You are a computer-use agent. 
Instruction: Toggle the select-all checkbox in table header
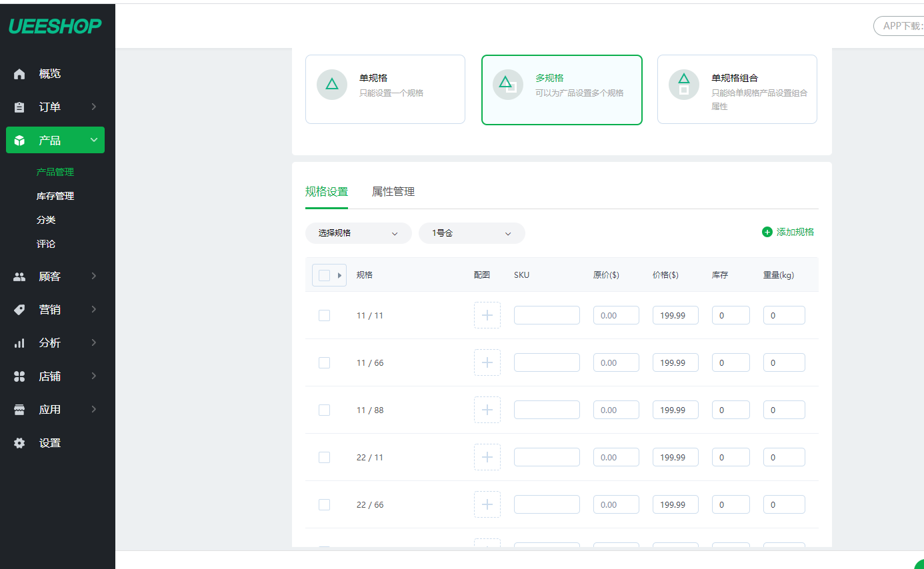324,275
